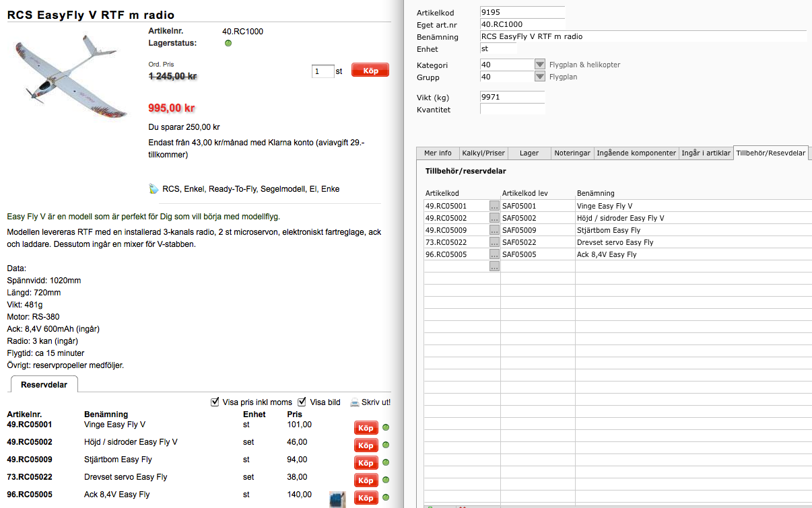Select Ingår i artiklar tab

(x=706, y=153)
